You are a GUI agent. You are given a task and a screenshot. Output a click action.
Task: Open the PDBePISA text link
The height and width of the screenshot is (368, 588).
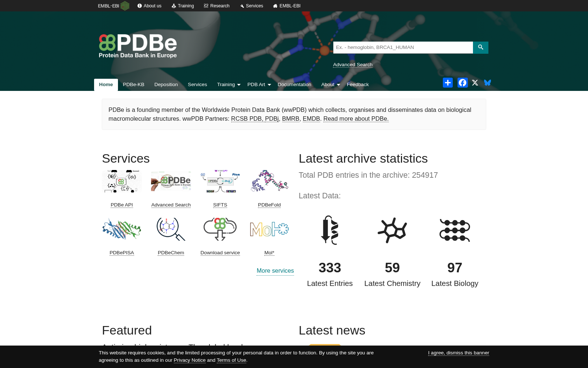[122, 253]
